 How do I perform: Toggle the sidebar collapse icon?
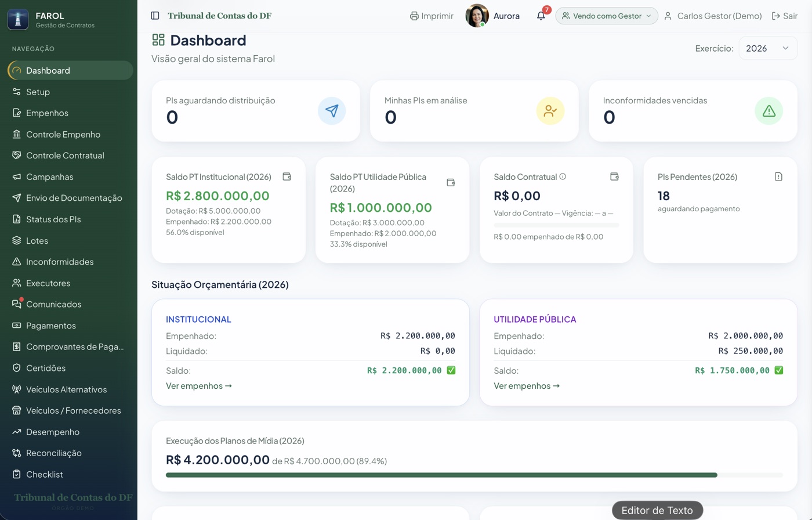pos(155,16)
